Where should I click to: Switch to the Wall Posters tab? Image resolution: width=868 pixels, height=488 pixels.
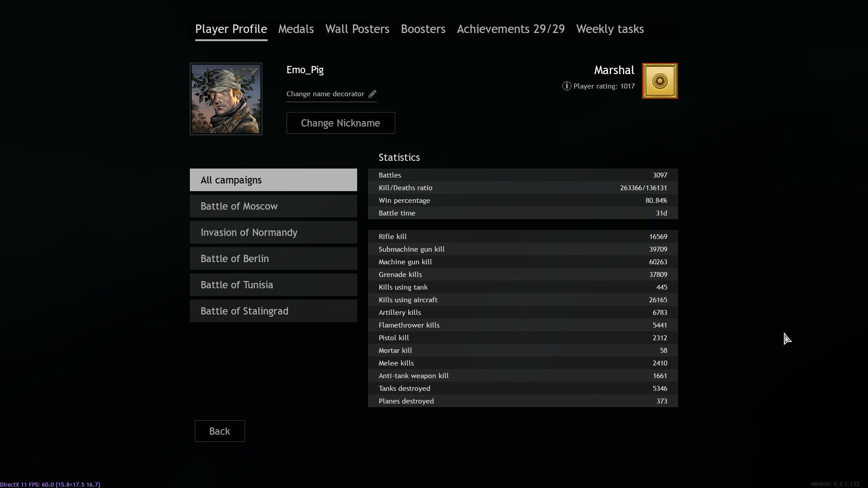tap(357, 29)
